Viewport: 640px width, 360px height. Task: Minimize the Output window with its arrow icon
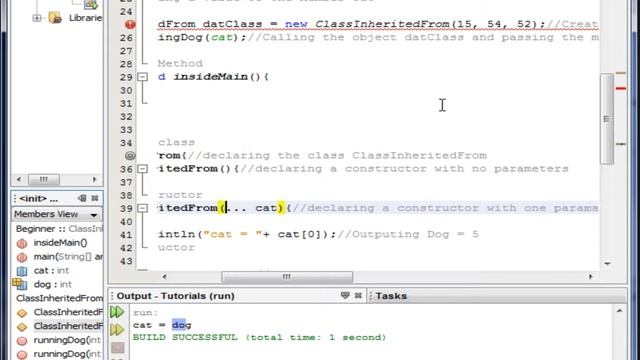(x=345, y=296)
